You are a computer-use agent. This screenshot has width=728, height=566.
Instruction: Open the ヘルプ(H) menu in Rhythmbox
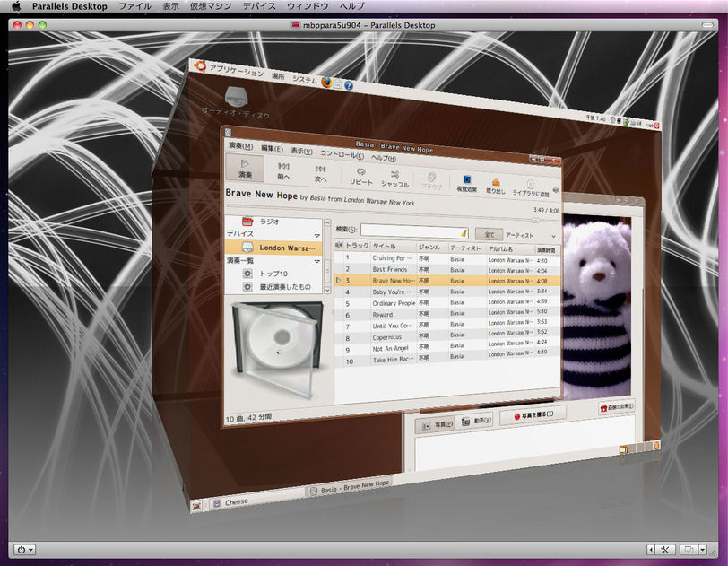pyautogui.click(x=384, y=158)
